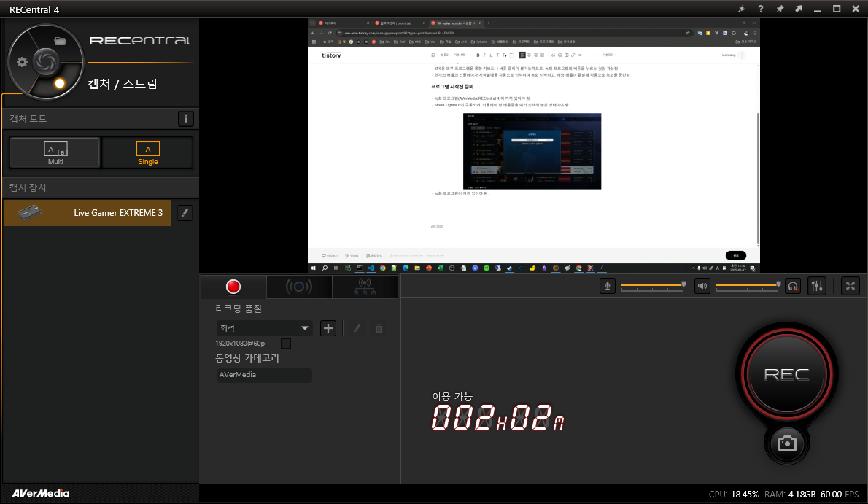Show capture mode info button

(x=185, y=118)
